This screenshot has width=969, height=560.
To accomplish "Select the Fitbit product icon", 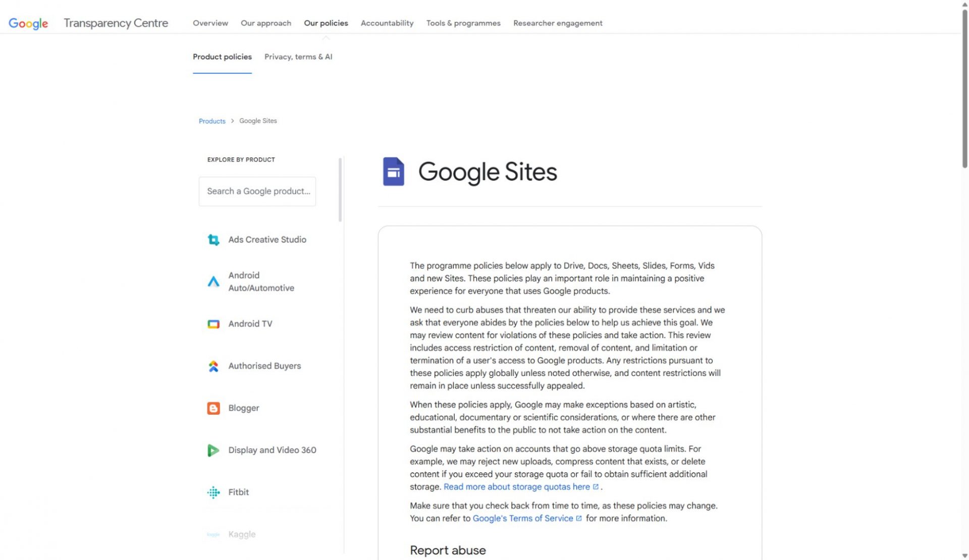I will coord(213,492).
